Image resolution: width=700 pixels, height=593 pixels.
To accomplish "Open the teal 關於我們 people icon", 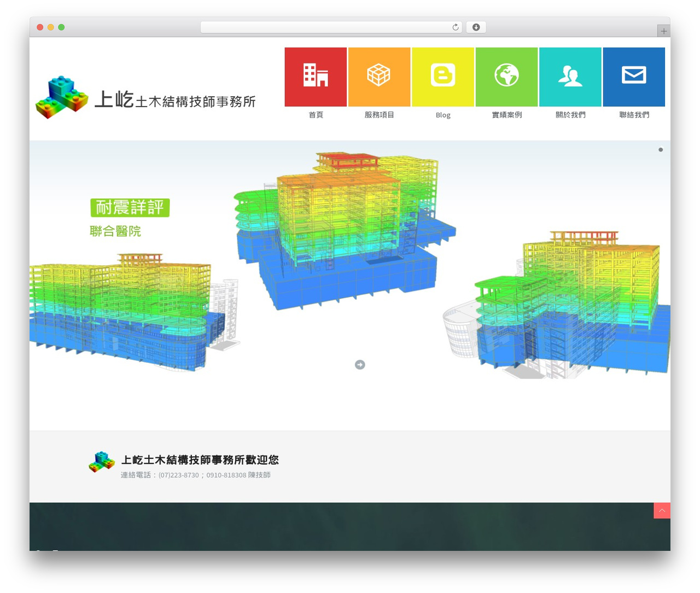I will (x=570, y=77).
